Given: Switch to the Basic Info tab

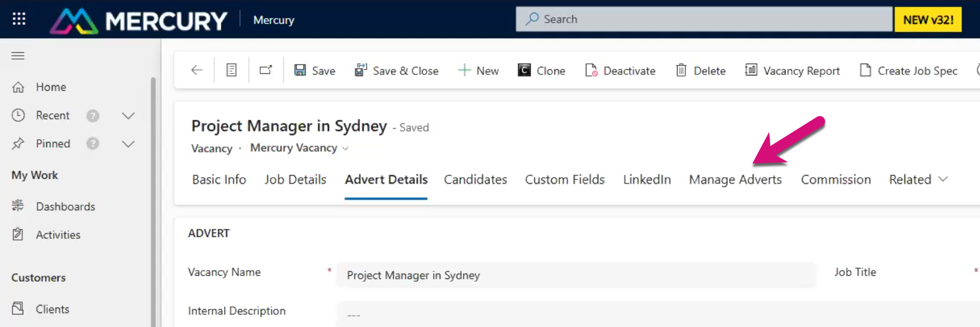Looking at the screenshot, I should [x=219, y=179].
